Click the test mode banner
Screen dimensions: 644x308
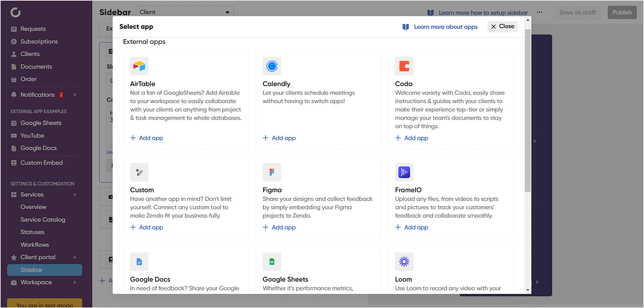pyautogui.click(x=45, y=303)
